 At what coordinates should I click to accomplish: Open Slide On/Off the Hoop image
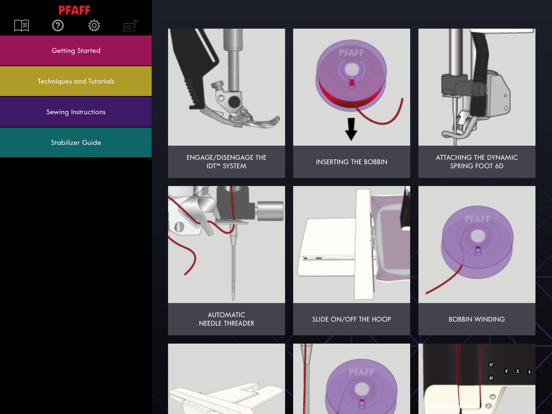click(x=351, y=244)
